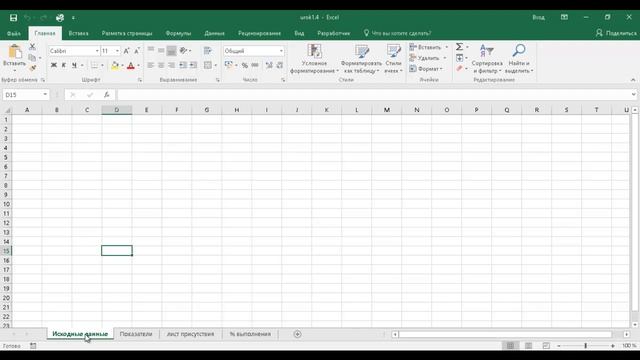The height and width of the screenshot is (360, 640).
Task: Collapse the ribbon with the chevron
Action: pyautogui.click(x=633, y=80)
